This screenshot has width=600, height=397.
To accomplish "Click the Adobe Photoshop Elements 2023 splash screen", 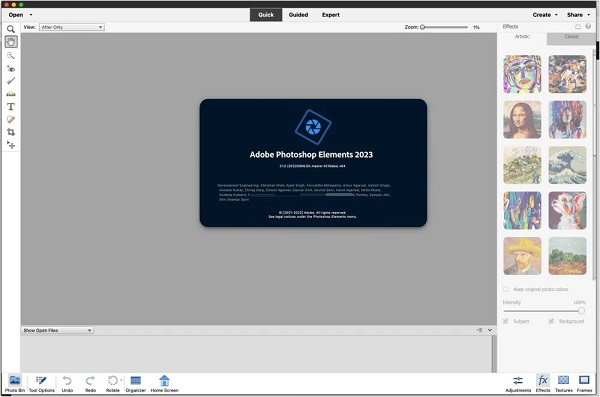I will (x=313, y=163).
